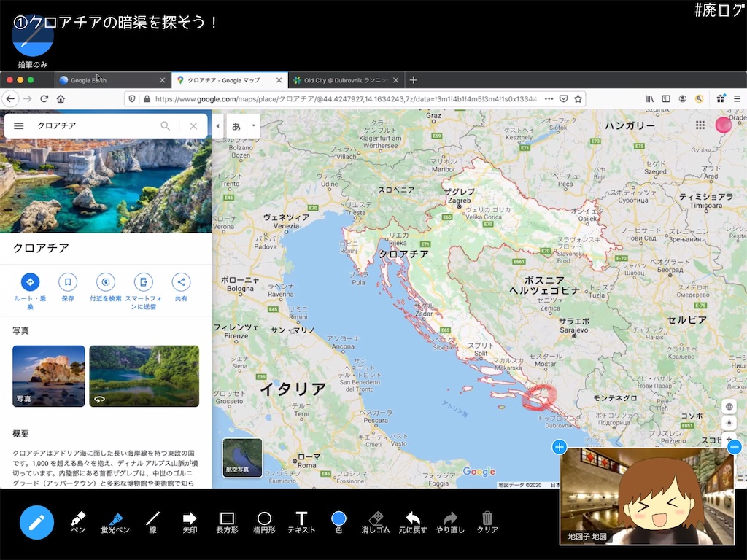Bookmark page with star icon
This screenshot has height=560, width=747.
(x=578, y=98)
